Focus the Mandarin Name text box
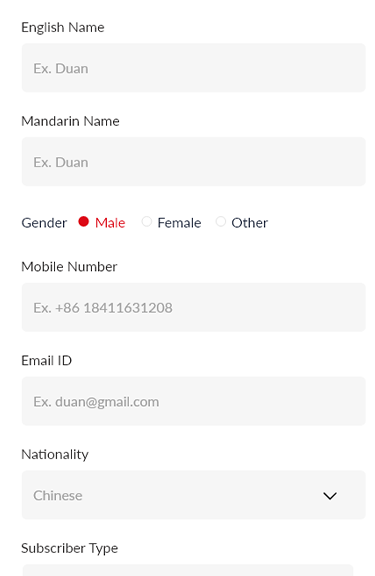Viewport: 375px width, 576px height. [194, 162]
